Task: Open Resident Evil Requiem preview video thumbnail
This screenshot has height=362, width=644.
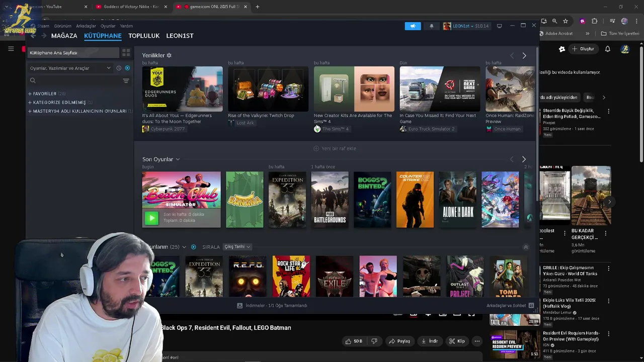Action: pyautogui.click(x=515, y=344)
